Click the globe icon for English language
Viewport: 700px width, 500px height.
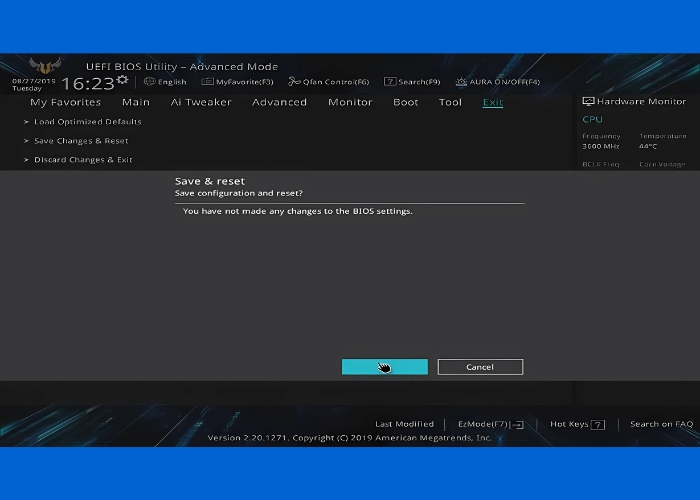pos(149,82)
